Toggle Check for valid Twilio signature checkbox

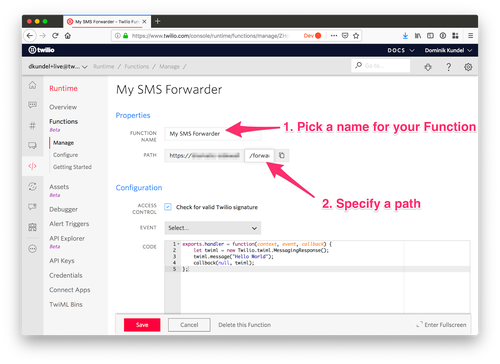(168, 207)
